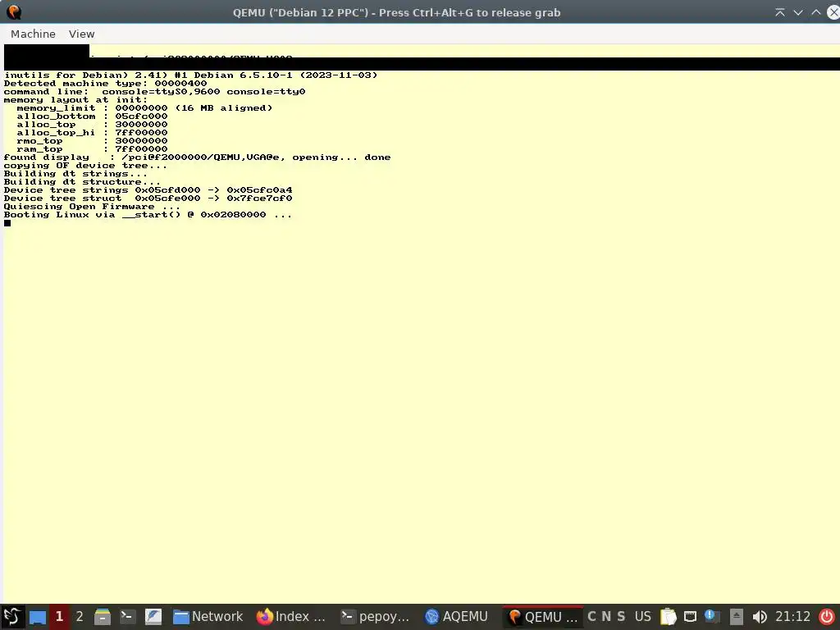Screen dimensions: 840x630
Task: Close the QEMU window
Action: (833, 12)
